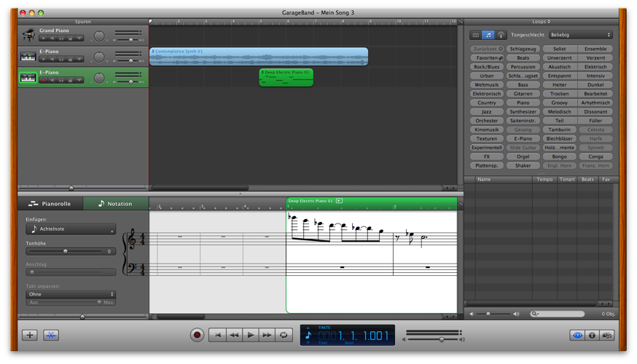This screenshot has width=637, height=364.
Task: Expand the Takt anpassen Ohne dropdown
Action: [71, 294]
